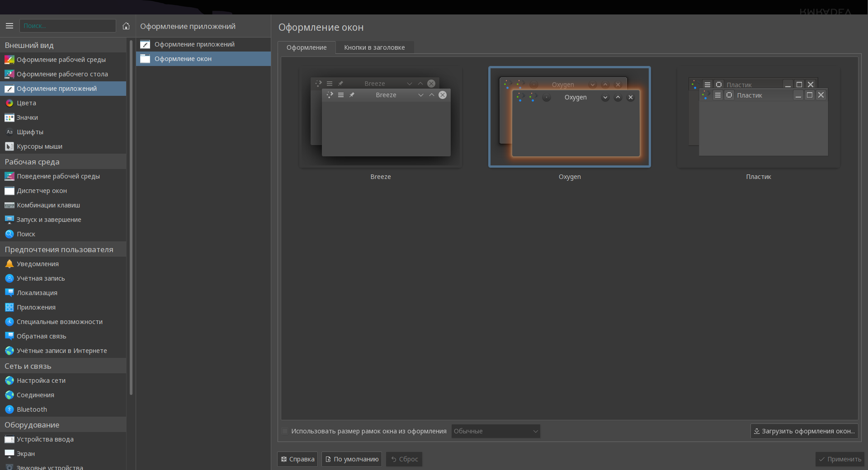This screenshot has height=470, width=868.
Task: Click the Локализация icon
Action: pos(9,293)
